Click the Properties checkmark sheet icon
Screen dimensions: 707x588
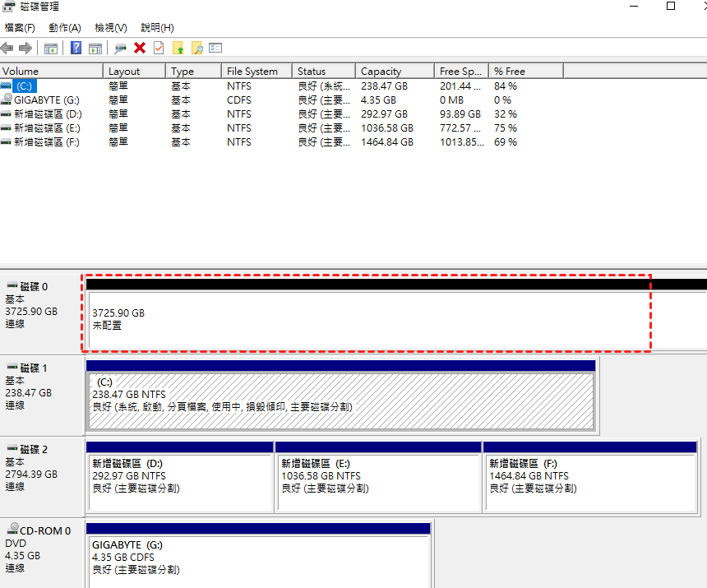[x=159, y=49]
